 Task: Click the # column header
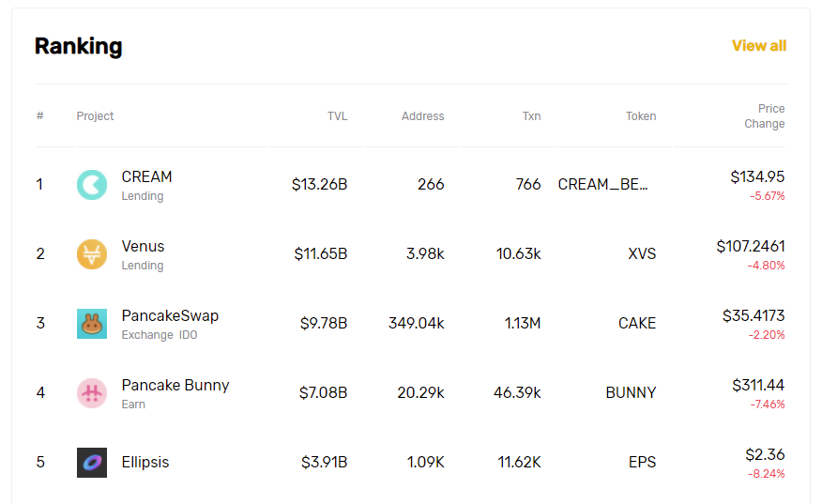click(x=39, y=115)
